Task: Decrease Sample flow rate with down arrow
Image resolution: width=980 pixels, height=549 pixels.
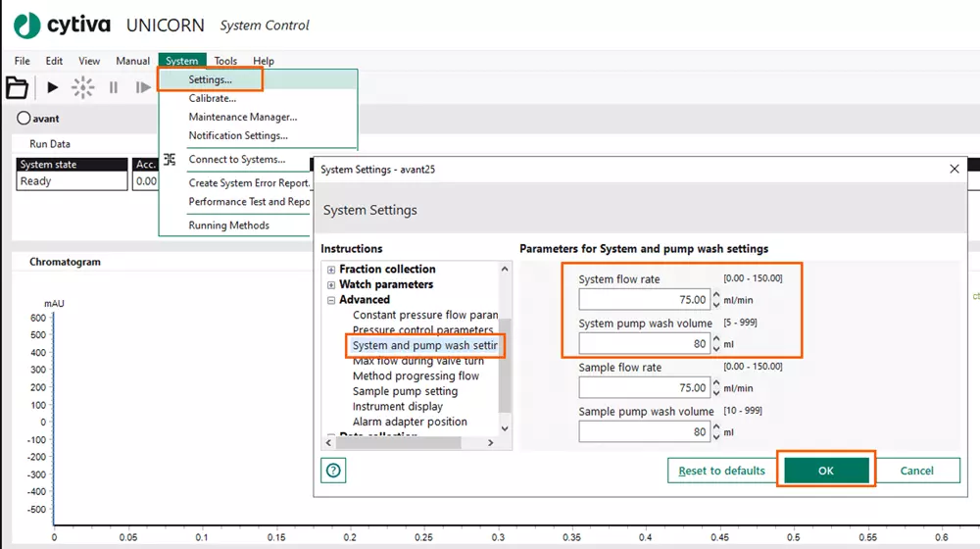Action: 716,392
